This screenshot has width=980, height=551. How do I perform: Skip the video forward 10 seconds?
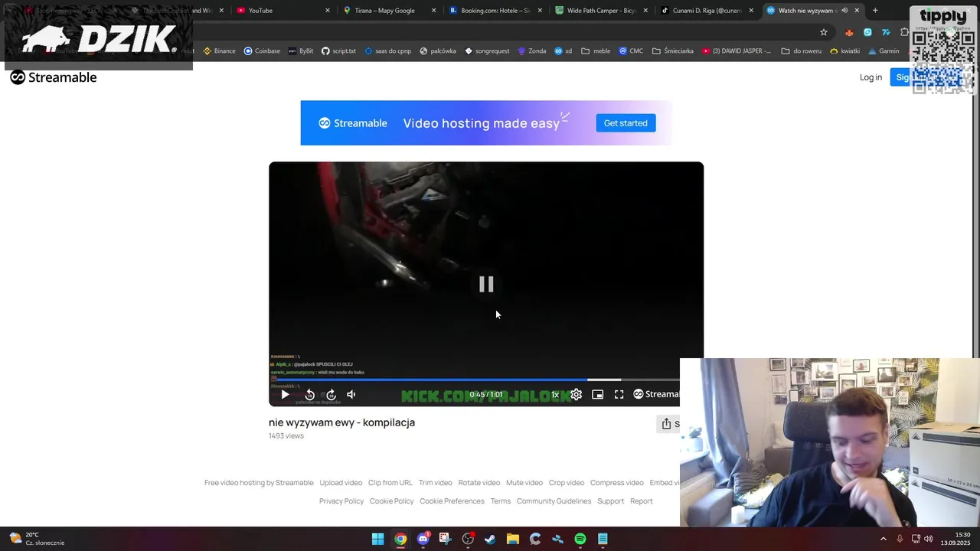[x=331, y=395]
